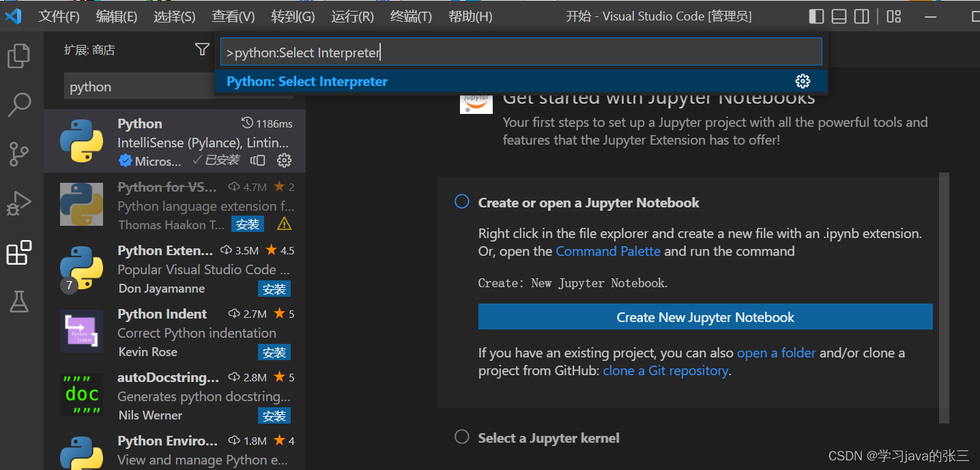Viewport: 980px width, 470px height.
Task: Open the Extensions view icon
Action: coord(19,252)
